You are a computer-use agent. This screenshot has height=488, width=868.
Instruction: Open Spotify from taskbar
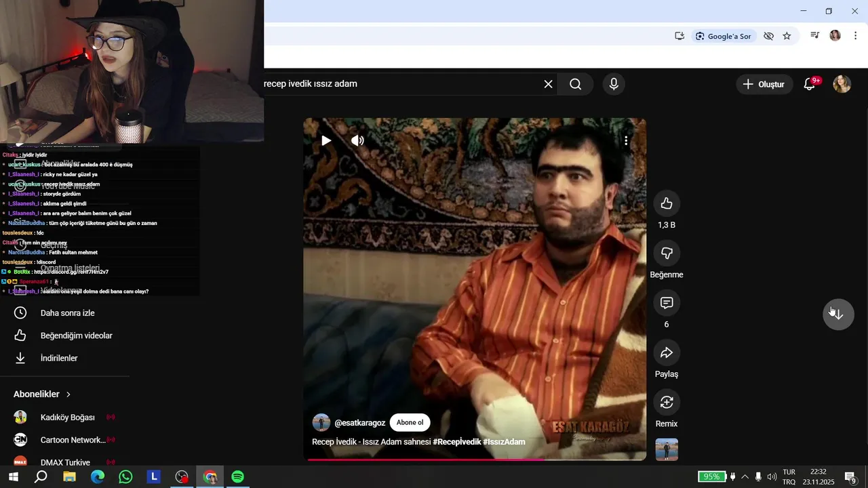[237, 477]
